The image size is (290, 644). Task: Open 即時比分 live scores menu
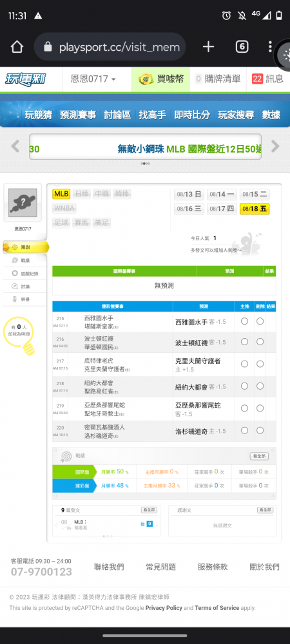[192, 115]
